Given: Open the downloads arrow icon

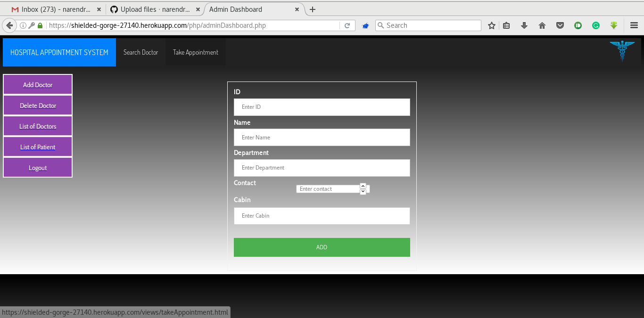Looking at the screenshot, I should click(x=524, y=25).
